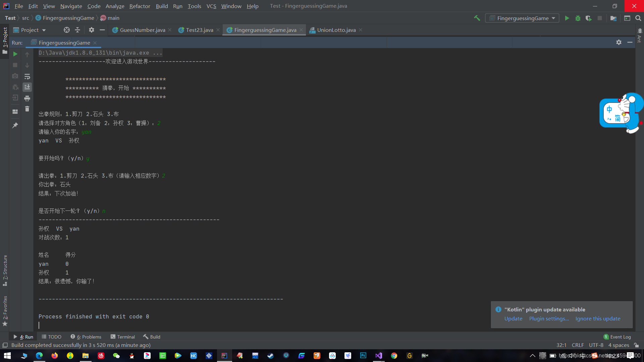Open the FingerguessingGame.java editor tab
Image resolution: width=644 pixels, height=362 pixels.
(265, 29)
